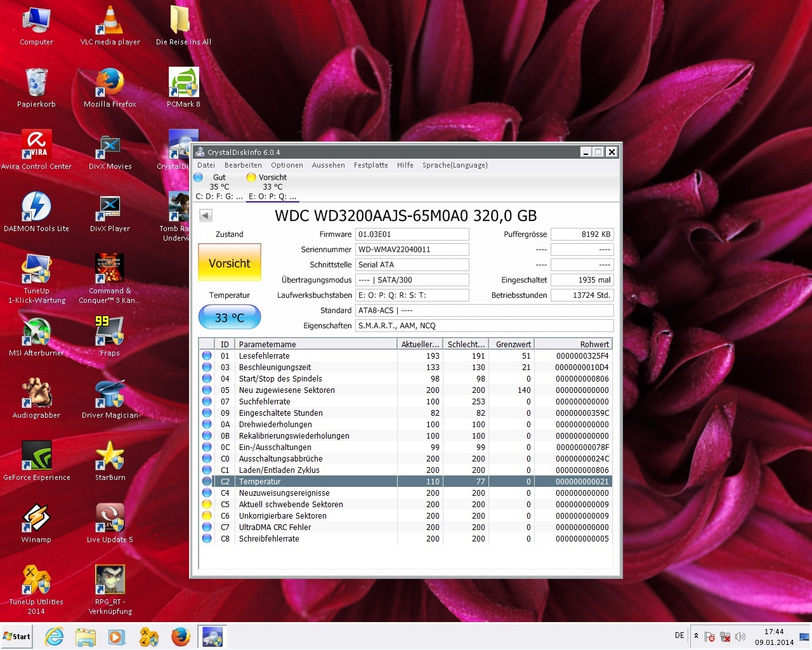Open the VLC media player shortcut
Viewport: 812px width, 650px height.
(110, 25)
